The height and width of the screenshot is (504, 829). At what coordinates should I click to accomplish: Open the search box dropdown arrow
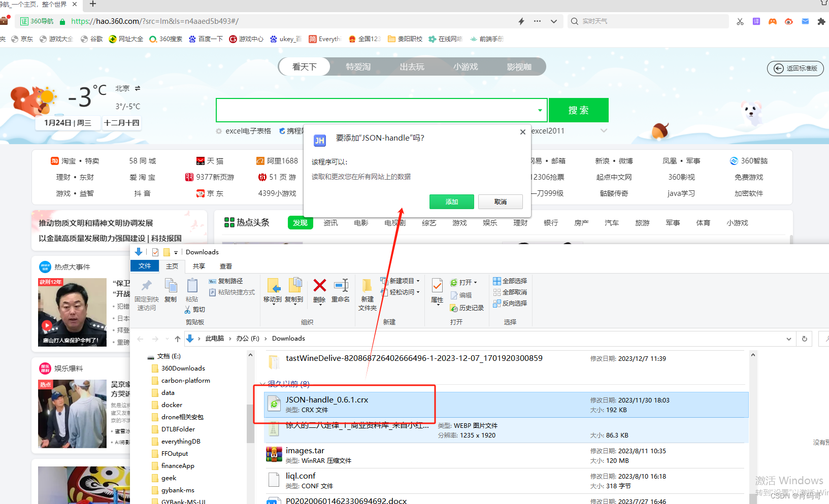point(540,110)
